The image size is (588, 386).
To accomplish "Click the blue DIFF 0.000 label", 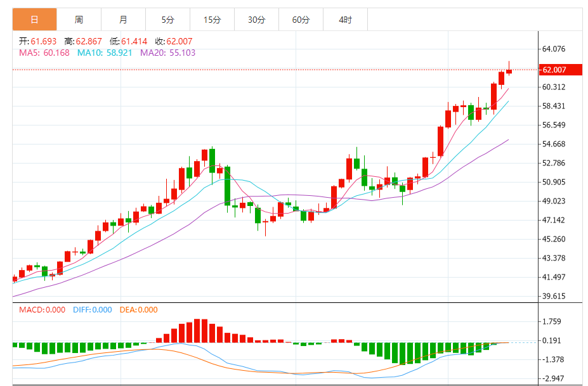I will coord(92,310).
